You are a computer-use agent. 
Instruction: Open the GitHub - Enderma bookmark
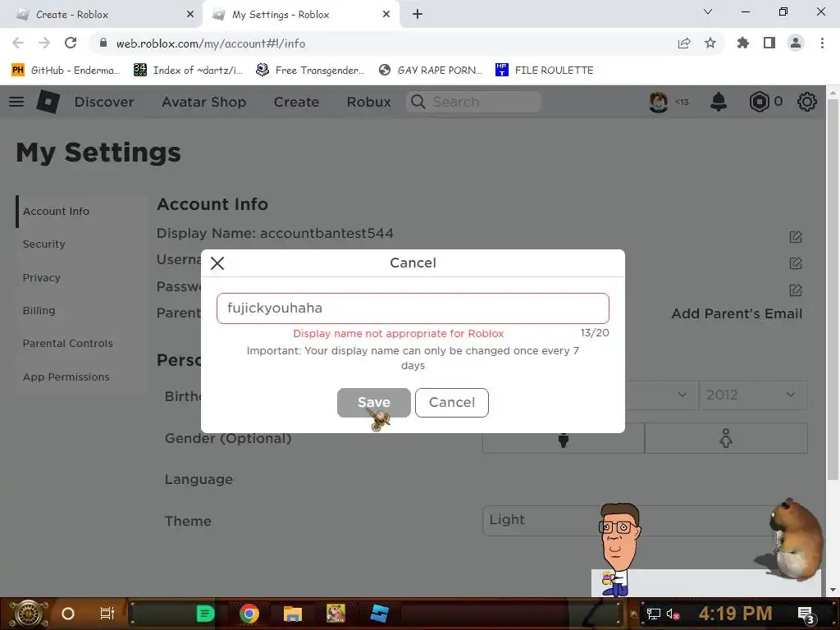coord(66,71)
